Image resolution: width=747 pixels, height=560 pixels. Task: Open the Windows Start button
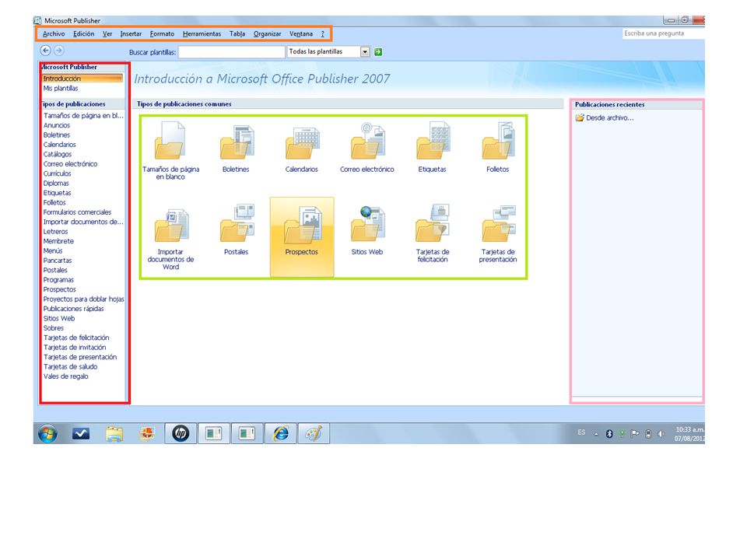pyautogui.click(x=47, y=433)
